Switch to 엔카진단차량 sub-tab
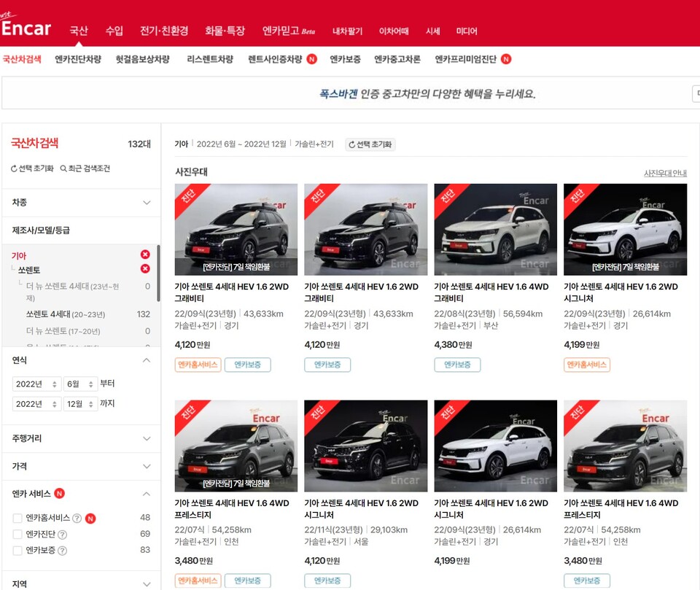Viewport: 700px width, 590px height. (78, 59)
